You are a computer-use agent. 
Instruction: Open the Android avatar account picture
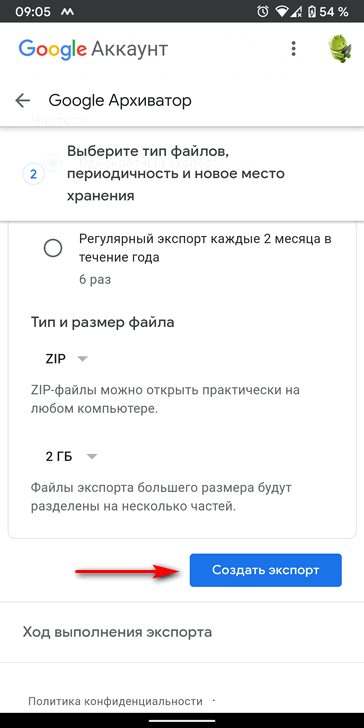341,48
